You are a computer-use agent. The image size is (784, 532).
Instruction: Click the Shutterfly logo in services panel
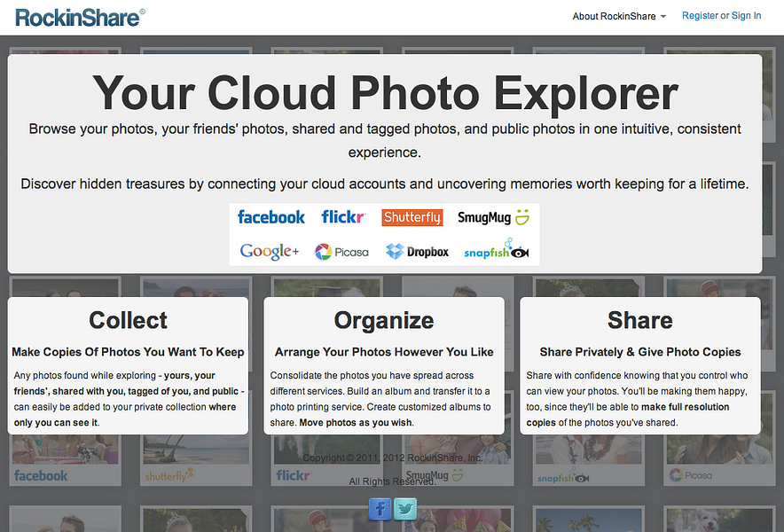(412, 217)
